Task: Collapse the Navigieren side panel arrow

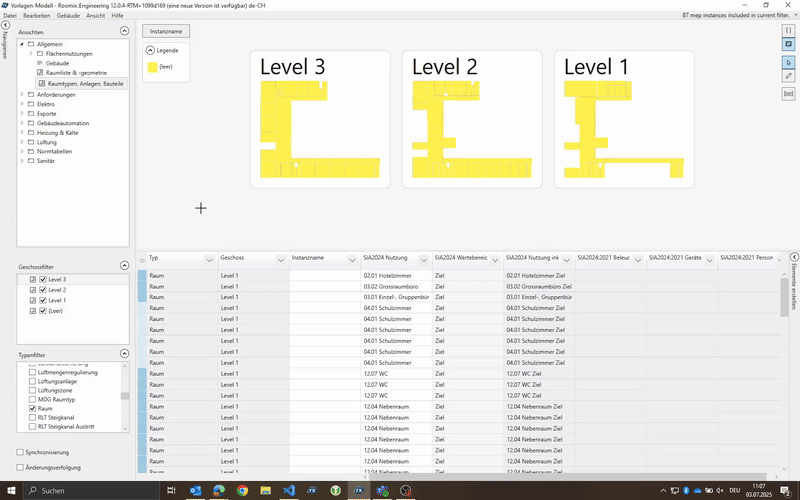Action: (x=5, y=24)
